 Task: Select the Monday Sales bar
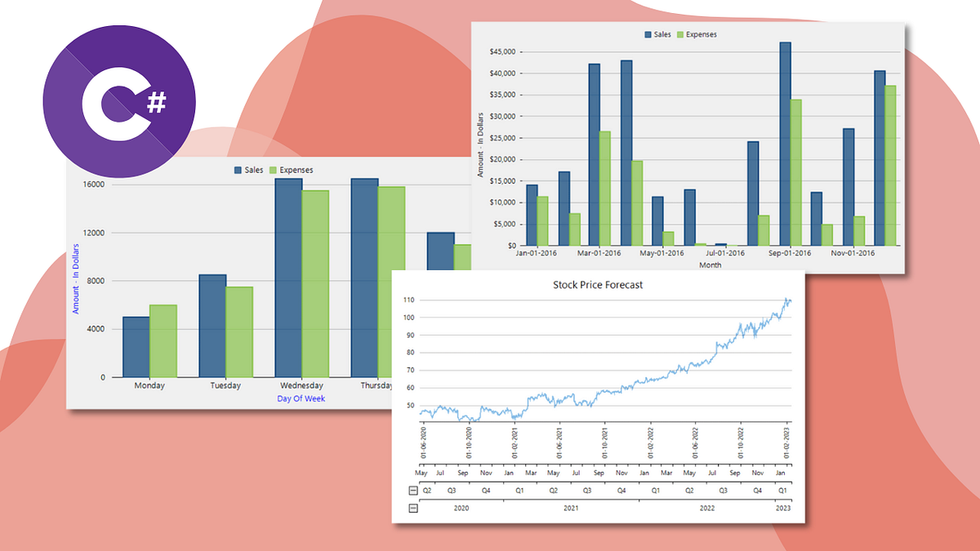[136, 347]
